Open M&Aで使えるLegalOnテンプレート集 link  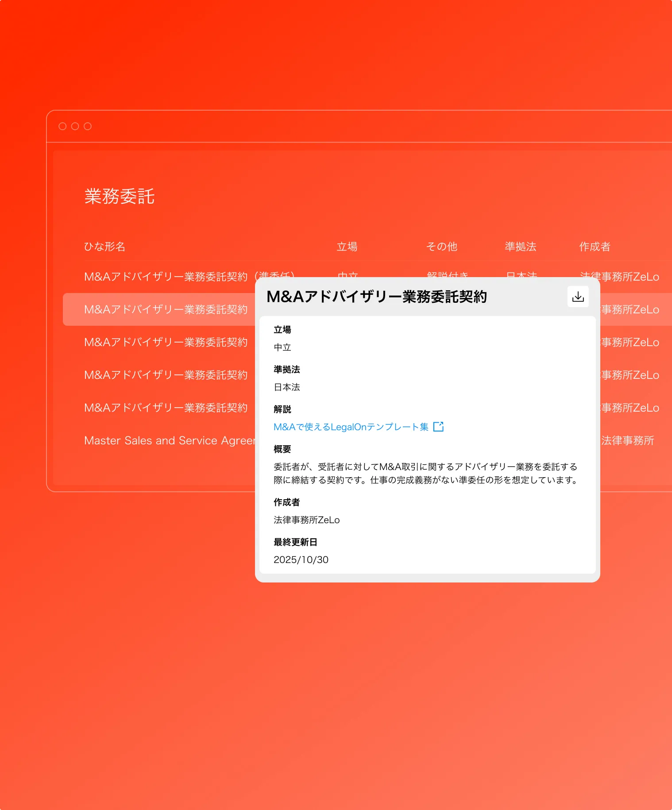(351, 427)
